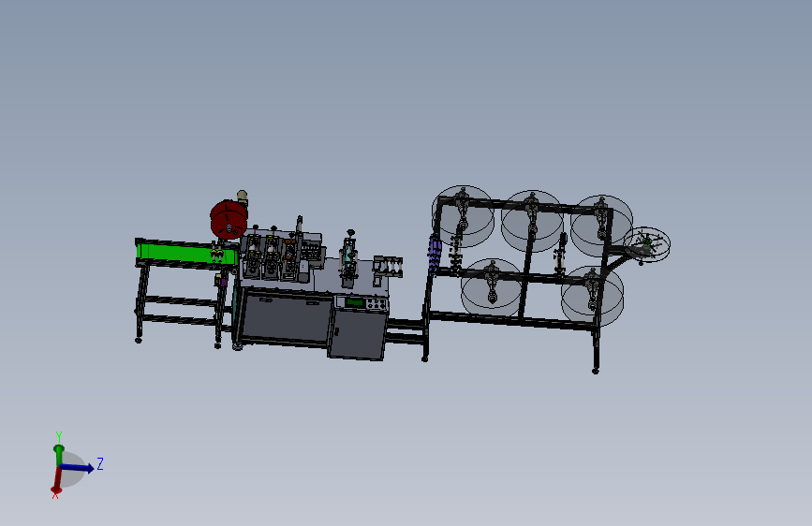Select the beige motor above the red reel
812x526 pixels.
tap(242, 197)
